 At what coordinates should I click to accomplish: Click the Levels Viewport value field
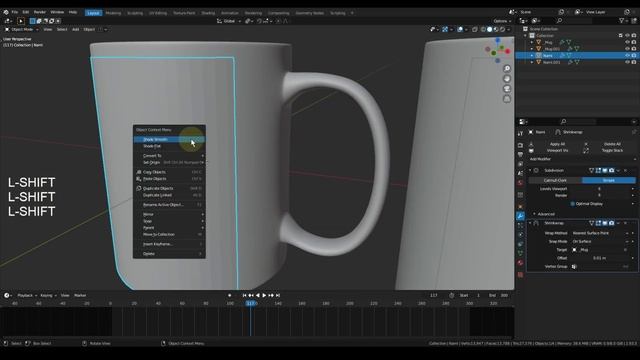click(x=600, y=189)
